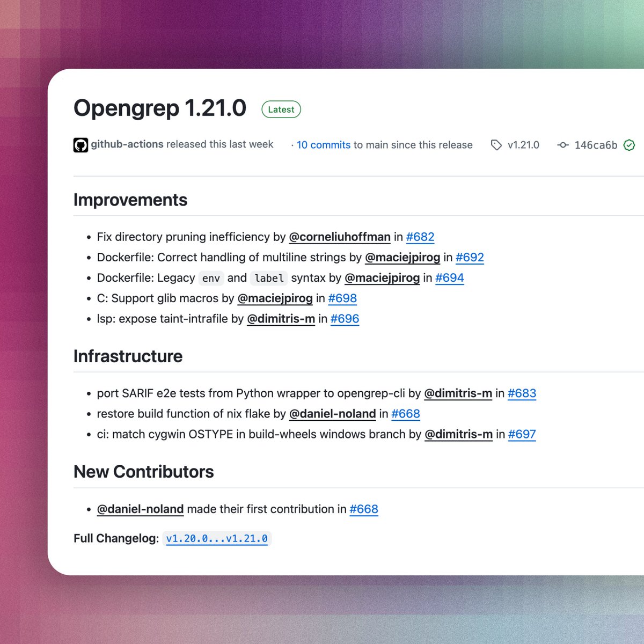Open pull request #692
This screenshot has width=644, height=644.
pyautogui.click(x=470, y=257)
